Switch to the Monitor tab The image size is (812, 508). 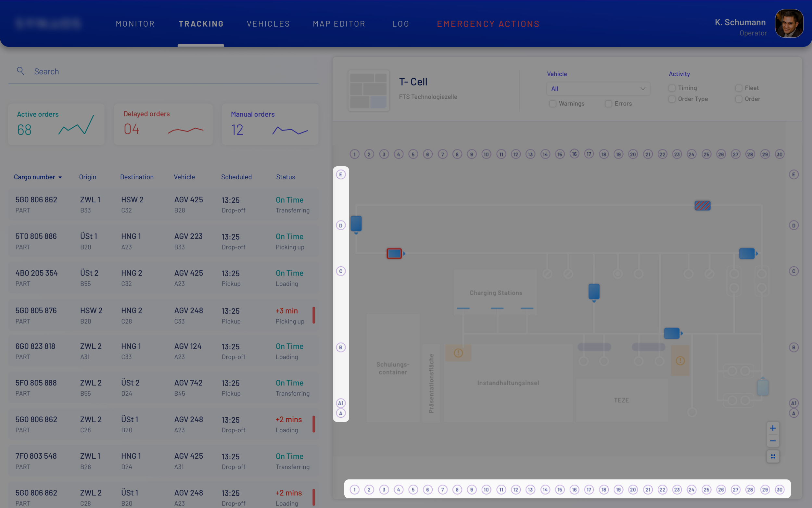tap(135, 24)
